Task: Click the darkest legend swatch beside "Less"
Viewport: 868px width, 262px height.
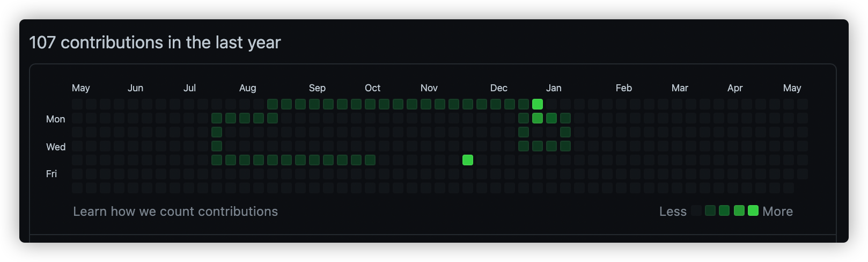Action: pos(696,210)
